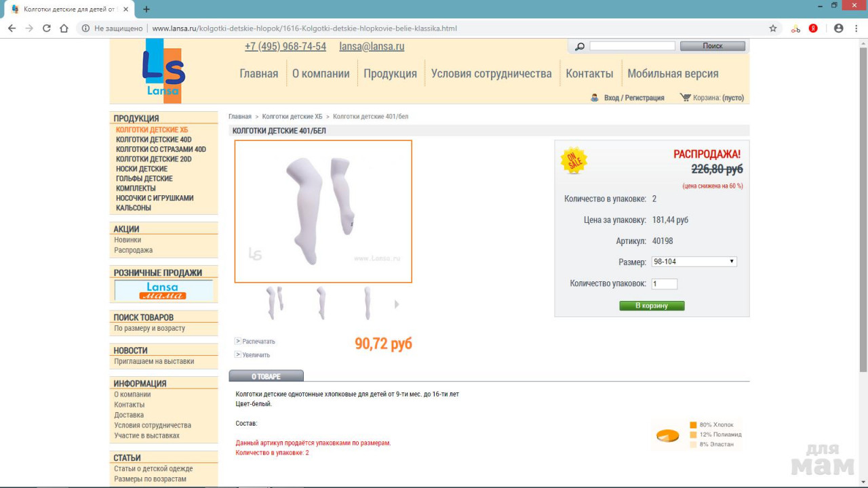Bookmark page using star icon
Viewport: 868px width, 488px height.
[772, 28]
